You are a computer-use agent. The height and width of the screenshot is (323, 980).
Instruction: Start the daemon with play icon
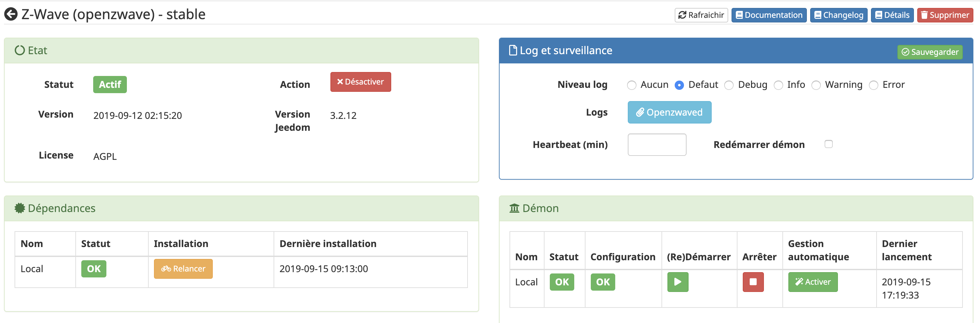(678, 282)
